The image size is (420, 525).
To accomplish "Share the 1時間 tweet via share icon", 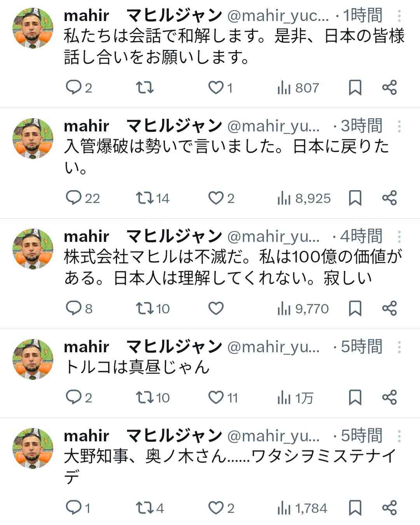I will pos(389,87).
